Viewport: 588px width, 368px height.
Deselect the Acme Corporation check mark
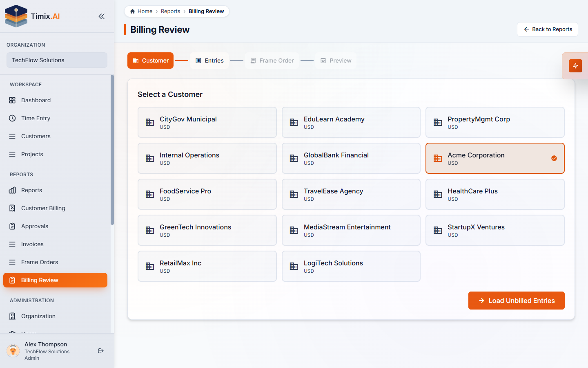554,158
